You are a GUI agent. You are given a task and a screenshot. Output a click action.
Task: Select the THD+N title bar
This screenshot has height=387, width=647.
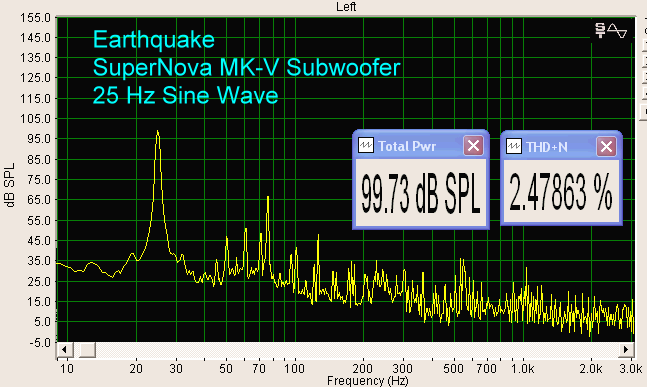(x=561, y=147)
